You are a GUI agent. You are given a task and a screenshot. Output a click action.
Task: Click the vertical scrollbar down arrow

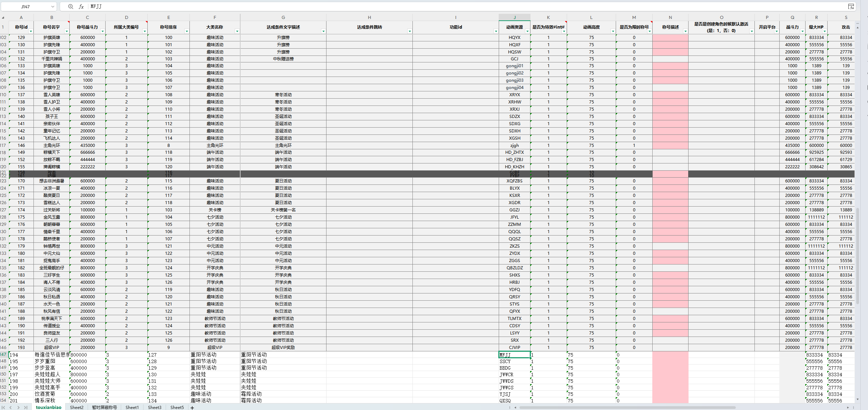(858, 399)
